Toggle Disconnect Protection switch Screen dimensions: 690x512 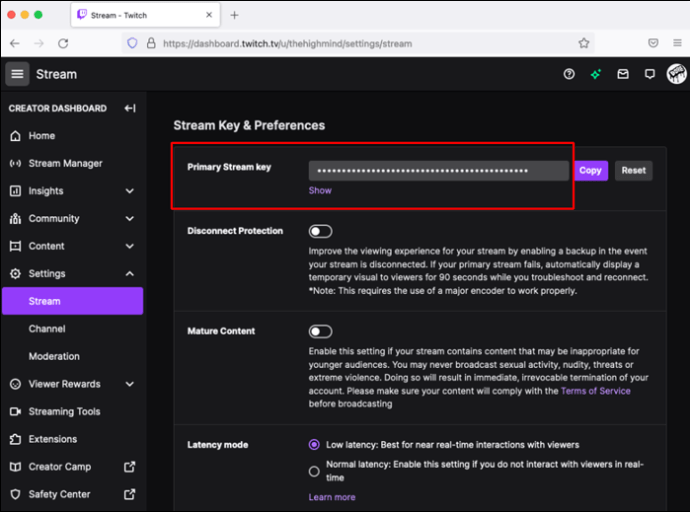coord(320,231)
